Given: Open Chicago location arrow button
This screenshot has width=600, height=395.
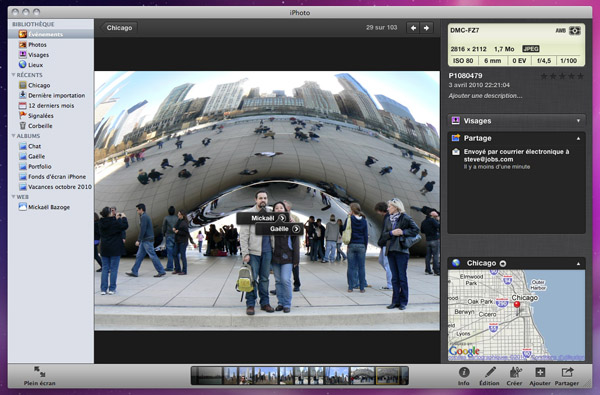Looking at the screenshot, I should click(503, 263).
